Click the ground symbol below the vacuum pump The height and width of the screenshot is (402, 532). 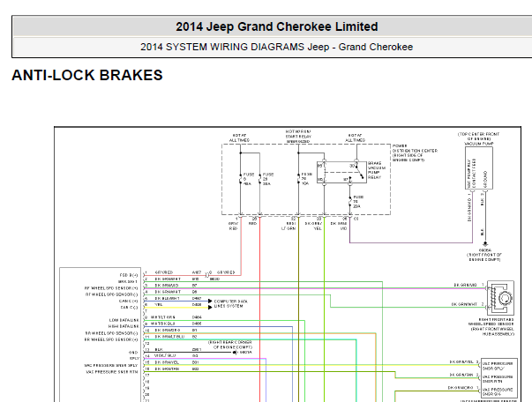(x=485, y=244)
